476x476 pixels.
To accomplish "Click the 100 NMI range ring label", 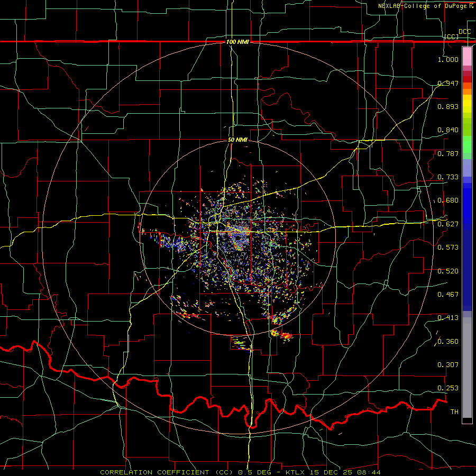I will click(237, 42).
